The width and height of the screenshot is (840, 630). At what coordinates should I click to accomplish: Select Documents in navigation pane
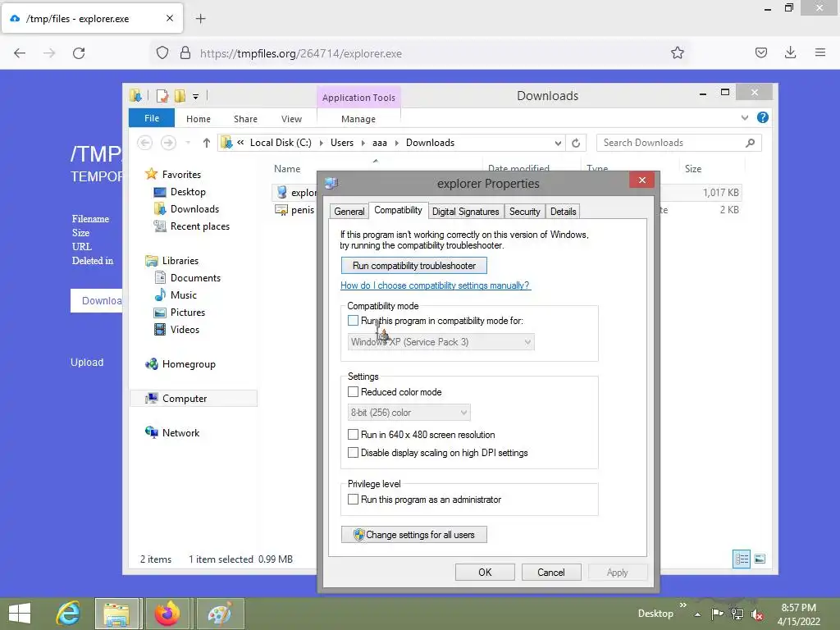195,278
